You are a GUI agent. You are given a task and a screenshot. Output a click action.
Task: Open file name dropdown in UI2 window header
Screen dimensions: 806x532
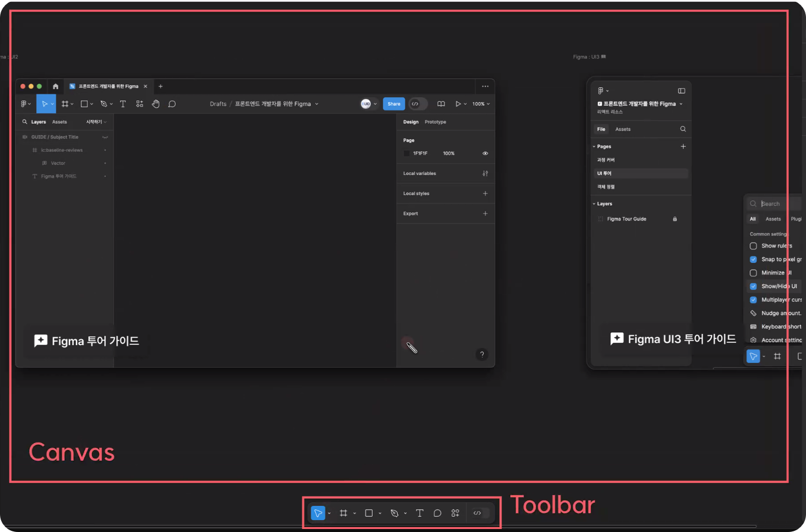tap(316, 104)
